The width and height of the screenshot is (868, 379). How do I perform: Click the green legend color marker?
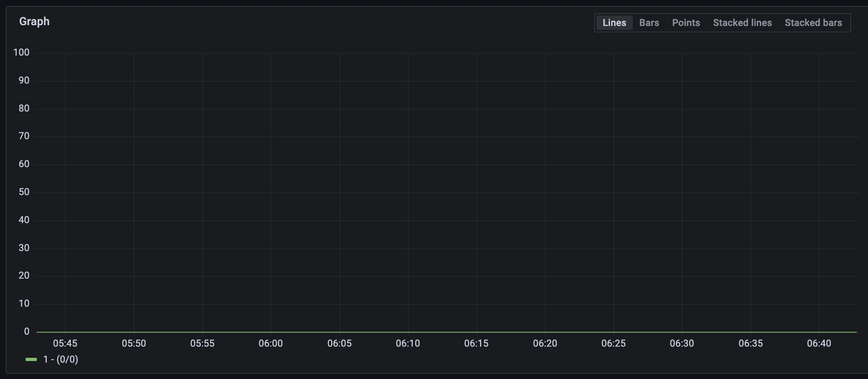pyautogui.click(x=31, y=359)
